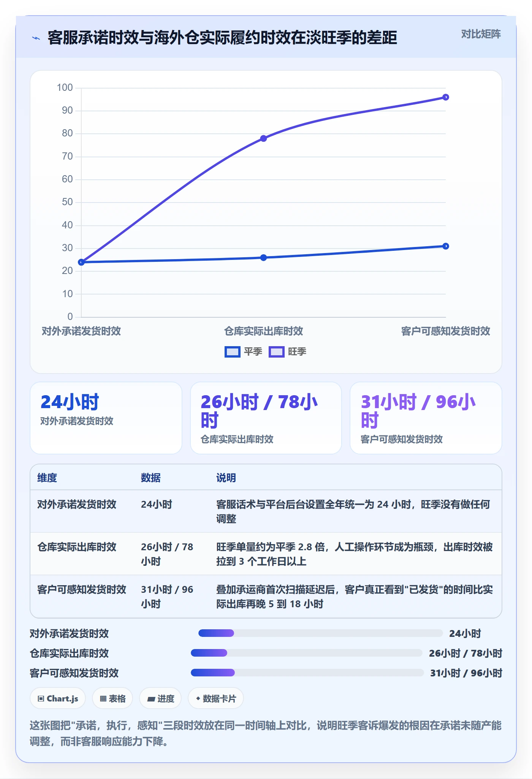Click the 对外承诺发货时效 progress bar
The width and height of the screenshot is (532, 779).
coord(320,633)
